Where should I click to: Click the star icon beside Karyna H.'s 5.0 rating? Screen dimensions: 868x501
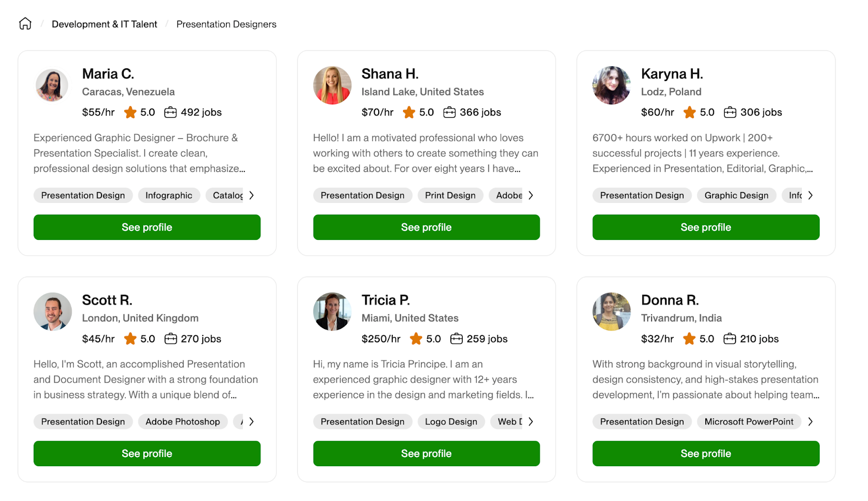[x=690, y=112]
